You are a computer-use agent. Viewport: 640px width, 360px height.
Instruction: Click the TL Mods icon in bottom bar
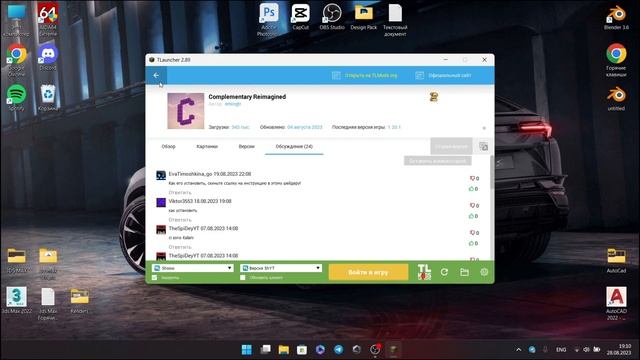pyautogui.click(x=424, y=272)
